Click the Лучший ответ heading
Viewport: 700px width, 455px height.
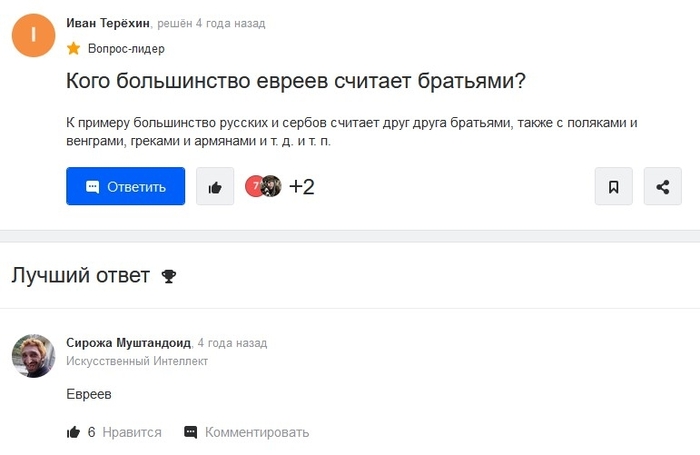click(x=80, y=276)
